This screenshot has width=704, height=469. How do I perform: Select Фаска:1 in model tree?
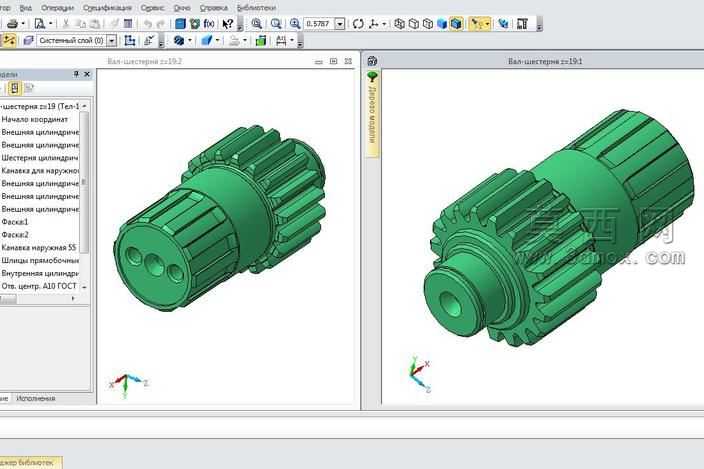[14, 222]
